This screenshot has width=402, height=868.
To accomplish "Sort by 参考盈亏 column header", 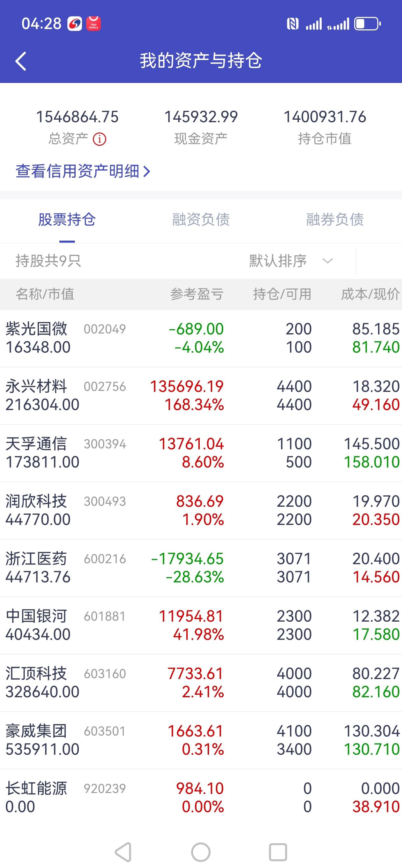I will click(197, 294).
